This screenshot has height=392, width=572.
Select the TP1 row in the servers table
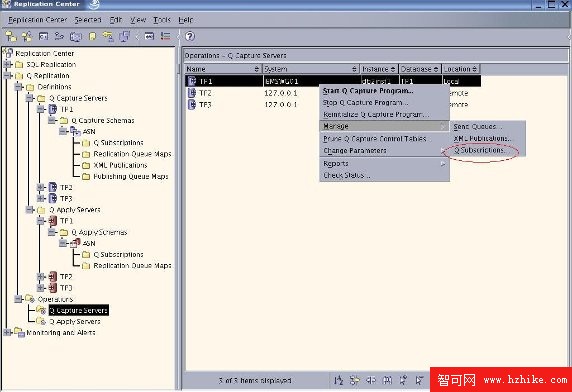click(333, 81)
